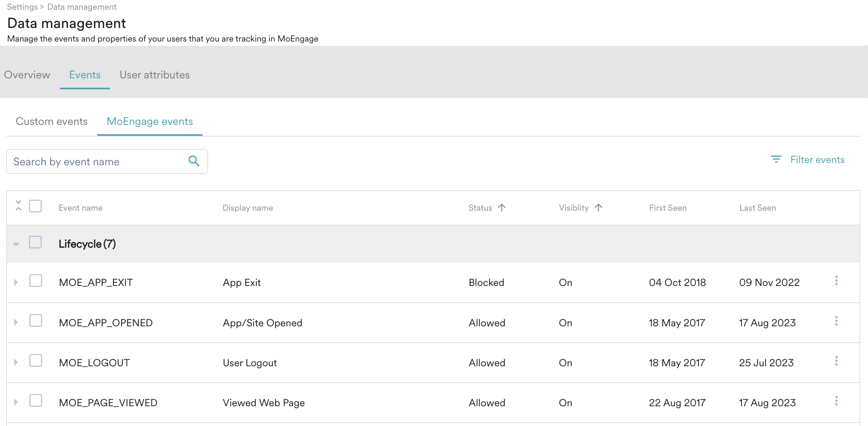
Task: Open more options for MOE_APP_OPENED row
Action: pyautogui.click(x=836, y=321)
